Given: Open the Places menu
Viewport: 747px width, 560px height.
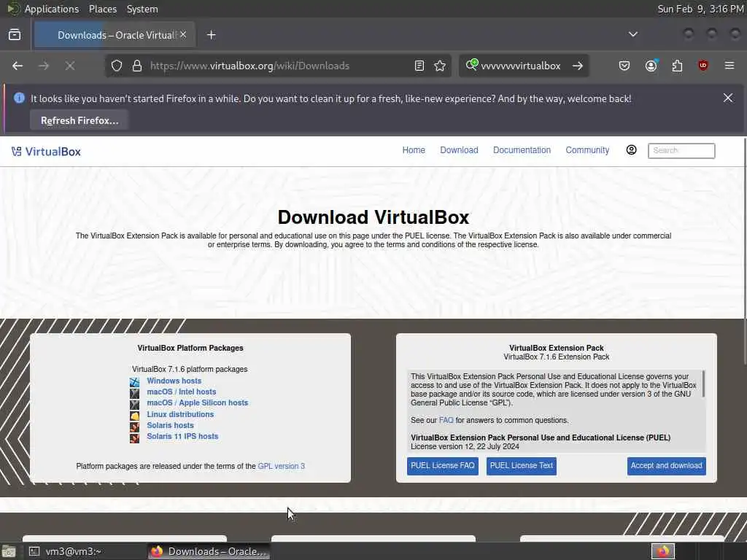Looking at the screenshot, I should 102,9.
